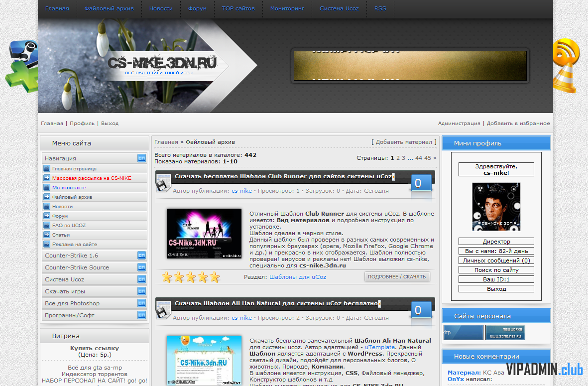
Task: Click the Club Runner preview thumbnail
Action: 204,233
